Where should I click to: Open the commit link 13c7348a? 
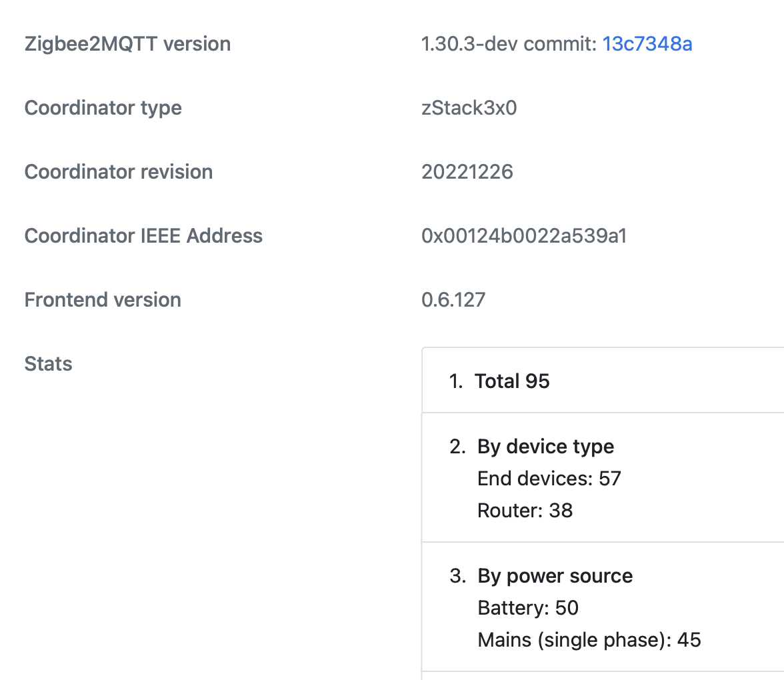[647, 44]
